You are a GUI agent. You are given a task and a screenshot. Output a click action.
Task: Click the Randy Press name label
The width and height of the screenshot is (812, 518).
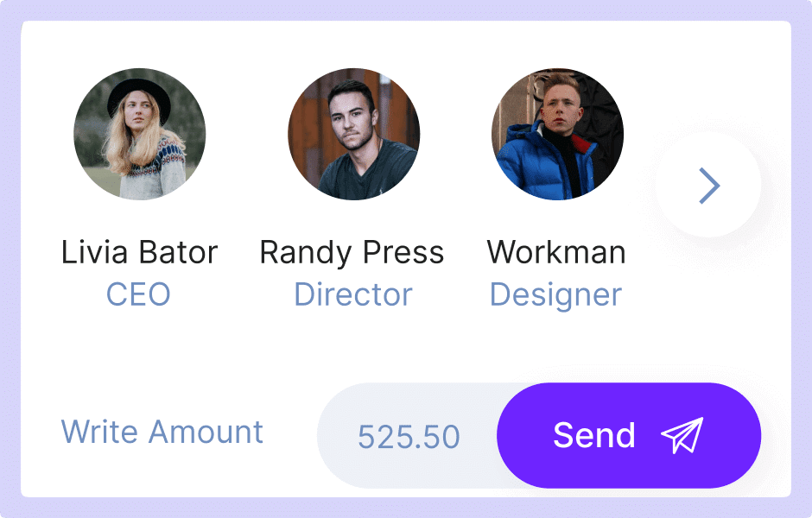pyautogui.click(x=352, y=253)
